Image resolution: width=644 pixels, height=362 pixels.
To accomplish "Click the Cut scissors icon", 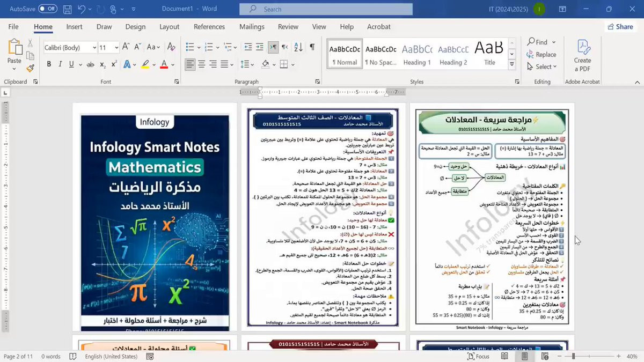I will click(x=30, y=43).
